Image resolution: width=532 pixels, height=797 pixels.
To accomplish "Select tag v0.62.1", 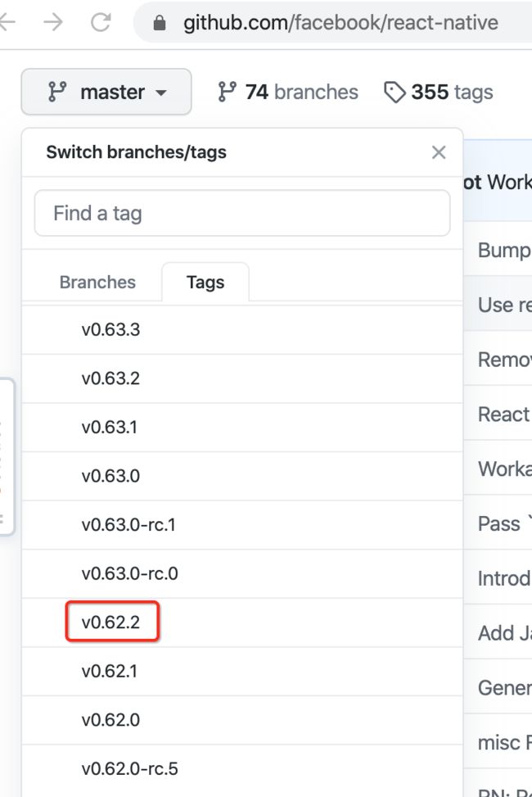I will (x=242, y=671).
